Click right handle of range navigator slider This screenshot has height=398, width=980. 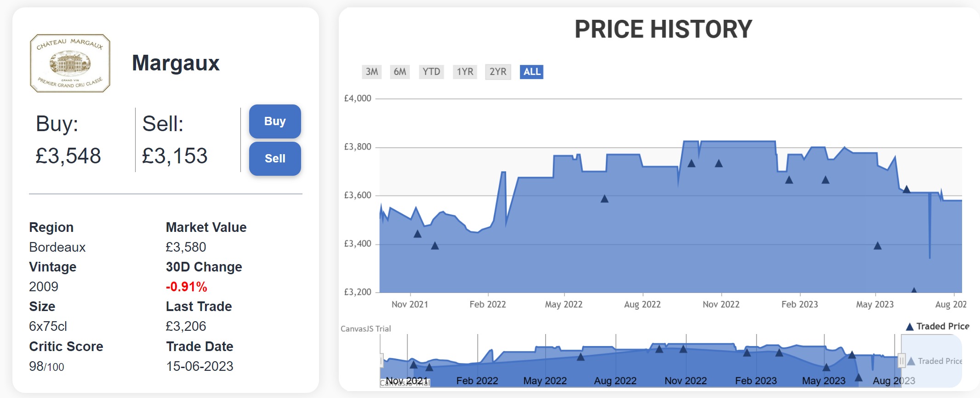click(x=901, y=360)
